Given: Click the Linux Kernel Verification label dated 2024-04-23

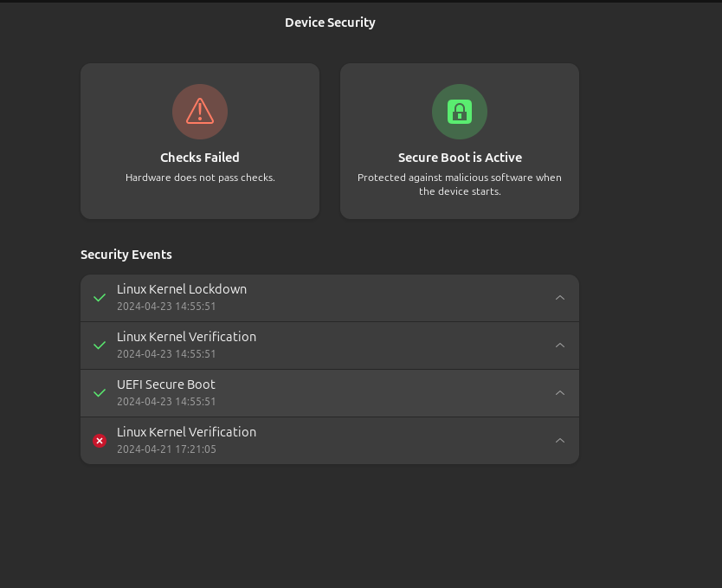Looking at the screenshot, I should pyautogui.click(x=186, y=337).
